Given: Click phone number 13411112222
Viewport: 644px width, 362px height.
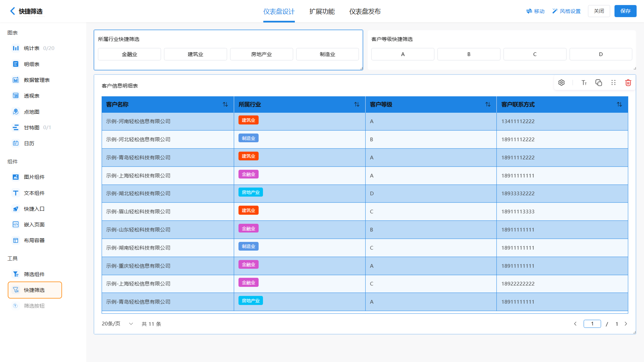Looking at the screenshot, I should [518, 121].
